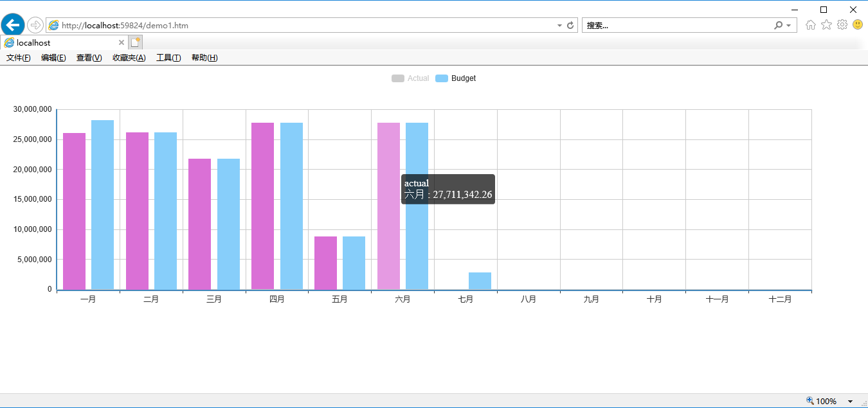Close the localhost tab
Screen dimensions: 868x408
click(122, 42)
